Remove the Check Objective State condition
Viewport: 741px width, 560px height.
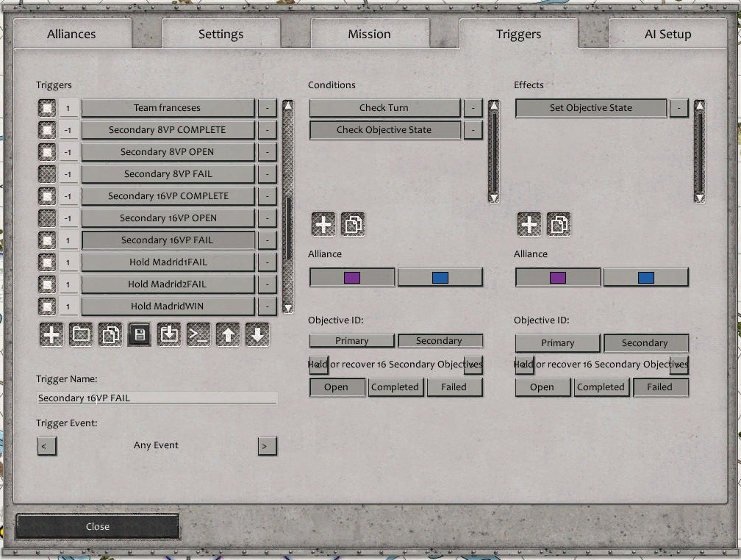point(473,130)
